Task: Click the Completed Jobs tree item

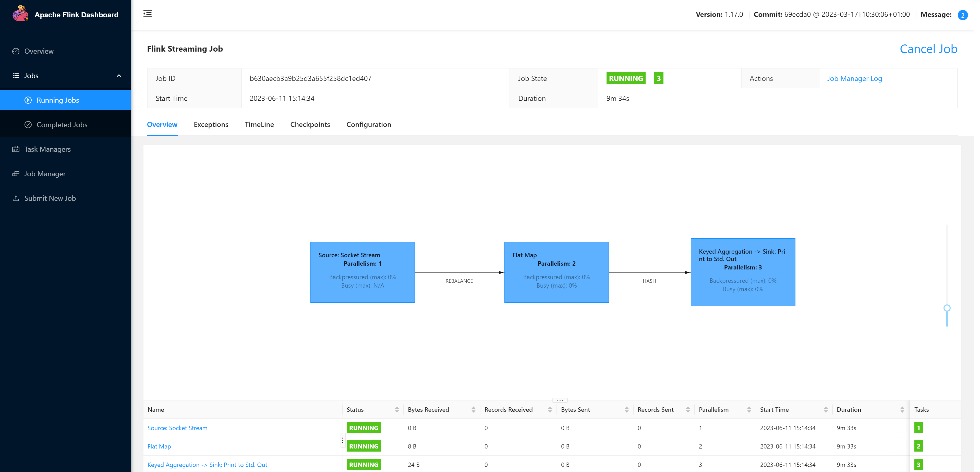Action: tap(61, 124)
